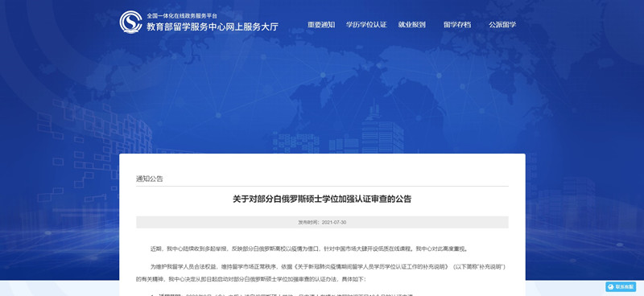Go to 学历学位认证 in navigation
Image resolution: width=644 pixels, height=296 pixels.
[366, 25]
